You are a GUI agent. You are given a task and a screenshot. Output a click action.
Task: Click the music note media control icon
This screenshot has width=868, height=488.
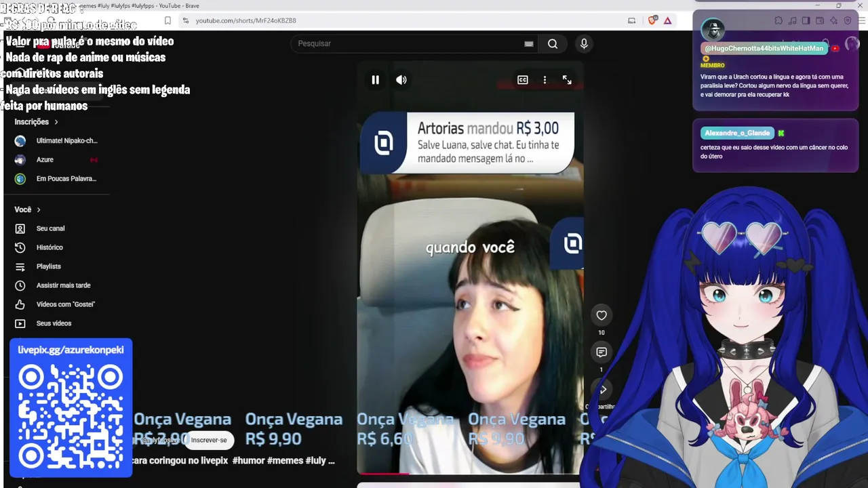(x=792, y=20)
